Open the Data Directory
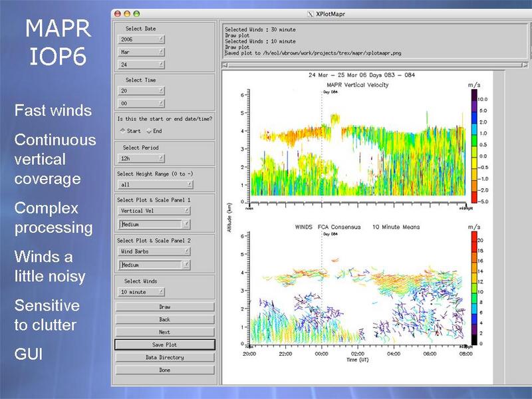532x399 pixels. coord(164,357)
